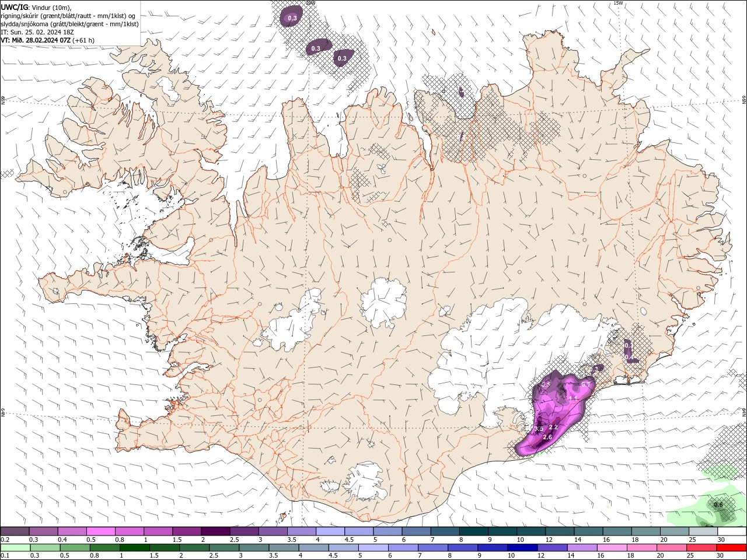Click the 1.1 precipitation value on map
The height and width of the screenshot is (560, 747).
(x=573, y=398)
